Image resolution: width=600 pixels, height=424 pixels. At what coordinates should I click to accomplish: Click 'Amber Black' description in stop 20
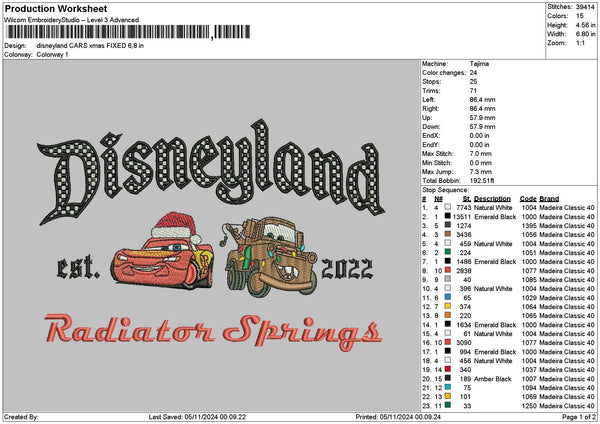click(492, 379)
